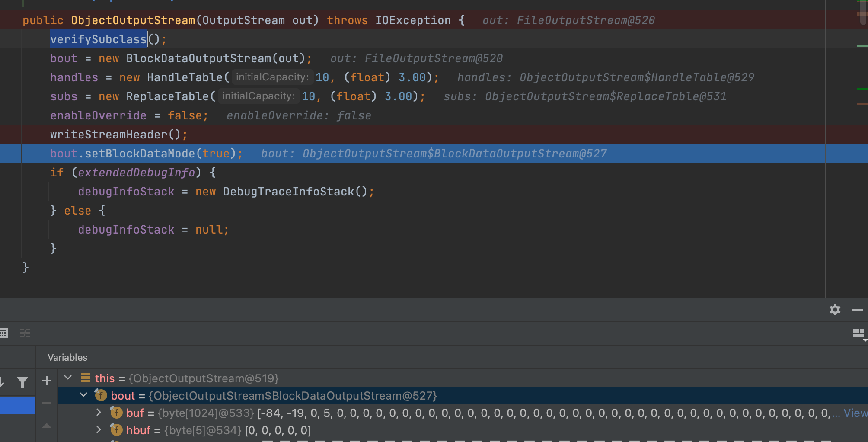
Task: Add a new watch with plus icon
Action: (x=47, y=381)
